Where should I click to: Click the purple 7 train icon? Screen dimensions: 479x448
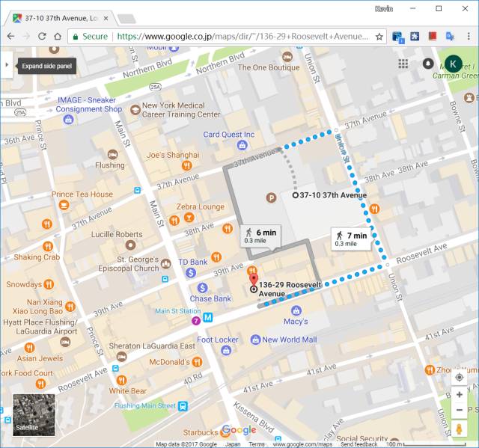196,321
